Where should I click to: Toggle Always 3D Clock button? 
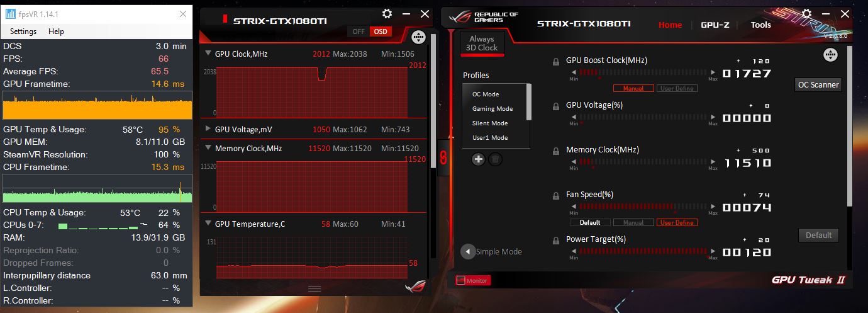tap(482, 43)
